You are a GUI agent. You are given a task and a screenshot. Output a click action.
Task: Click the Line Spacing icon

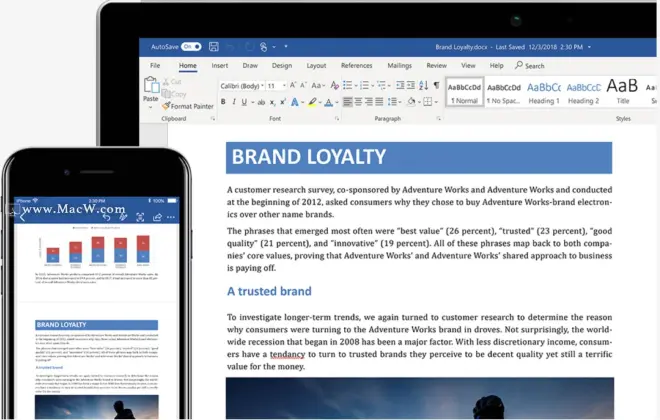tap(391, 102)
